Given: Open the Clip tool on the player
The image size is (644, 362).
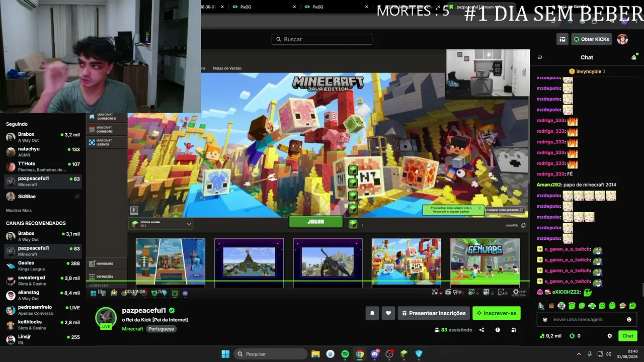Looking at the screenshot, I should pos(454,292).
